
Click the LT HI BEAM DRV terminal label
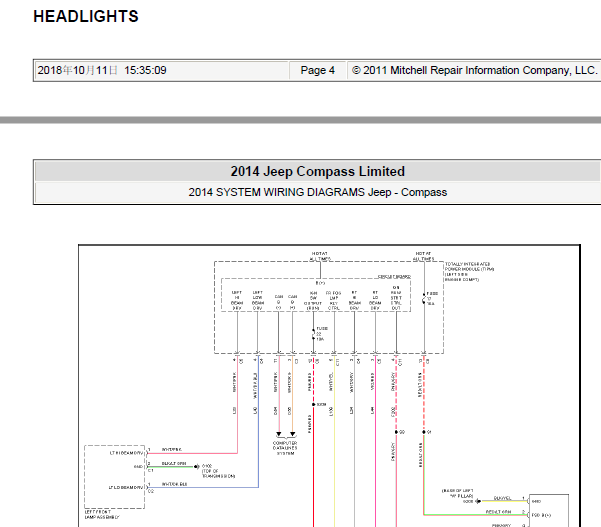click(126, 453)
